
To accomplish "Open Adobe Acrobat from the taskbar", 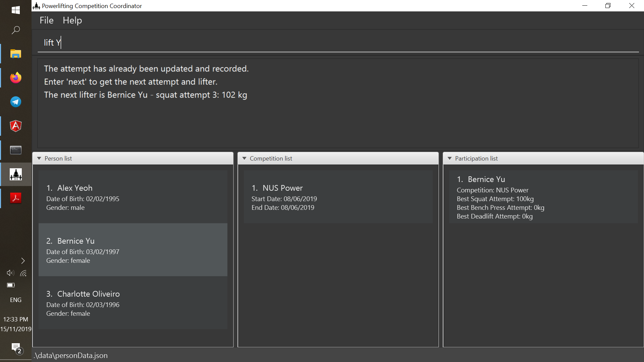I will click(x=15, y=198).
